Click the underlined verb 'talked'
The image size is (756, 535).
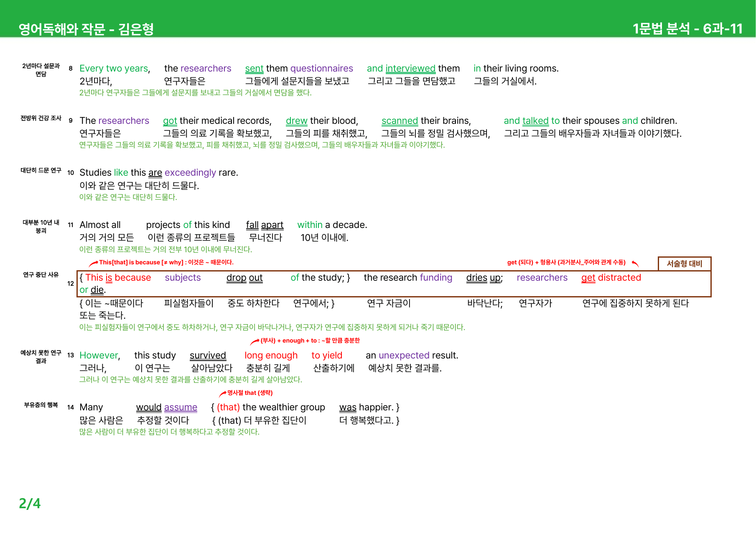pos(535,121)
